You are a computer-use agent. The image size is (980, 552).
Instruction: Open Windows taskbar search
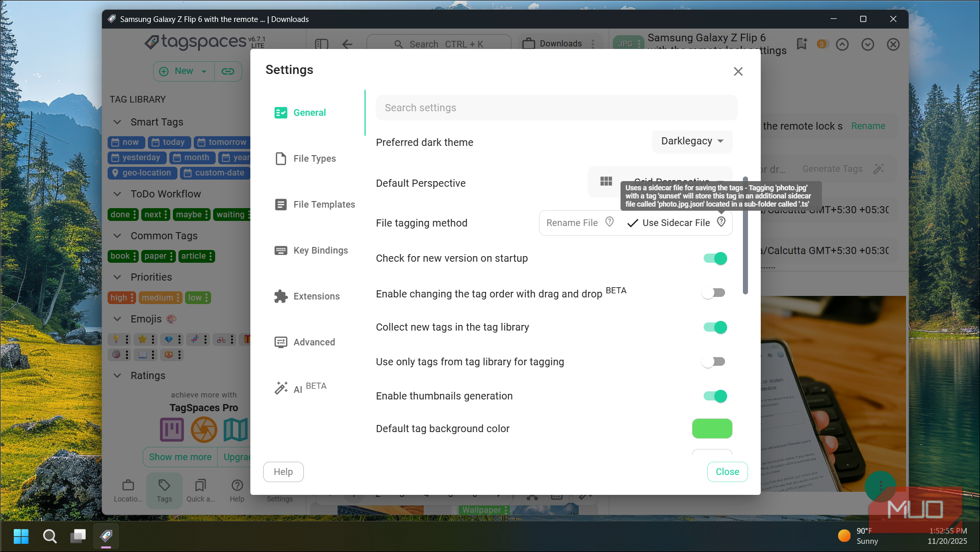49,536
